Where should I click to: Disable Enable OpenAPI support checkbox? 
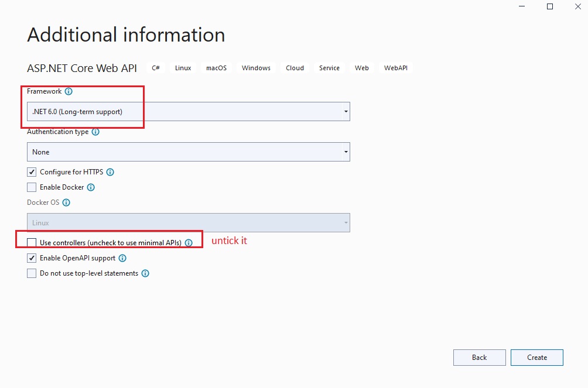click(x=32, y=258)
